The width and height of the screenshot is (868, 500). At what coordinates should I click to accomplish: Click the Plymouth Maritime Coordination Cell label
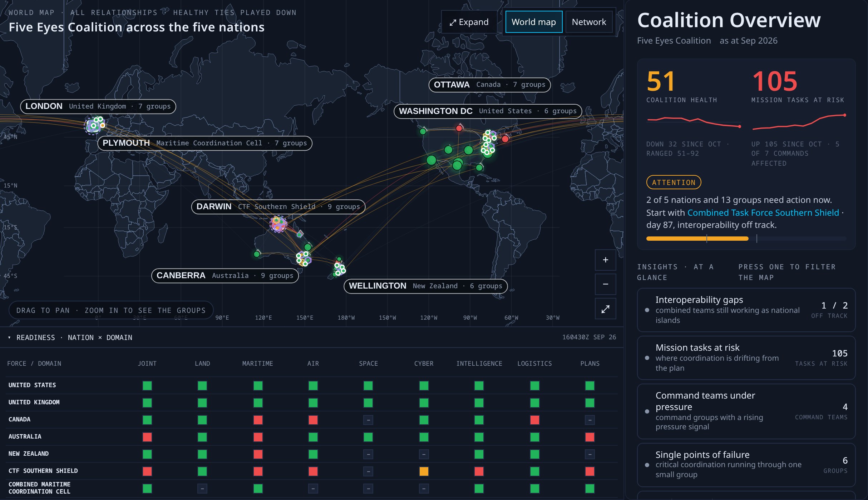[x=204, y=143]
